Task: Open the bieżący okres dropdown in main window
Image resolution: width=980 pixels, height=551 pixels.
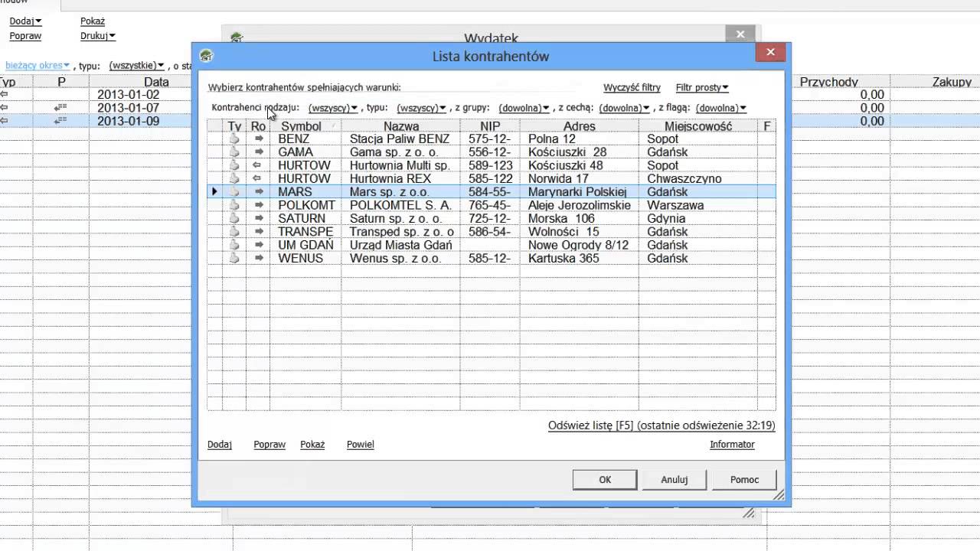Action: click(x=38, y=66)
